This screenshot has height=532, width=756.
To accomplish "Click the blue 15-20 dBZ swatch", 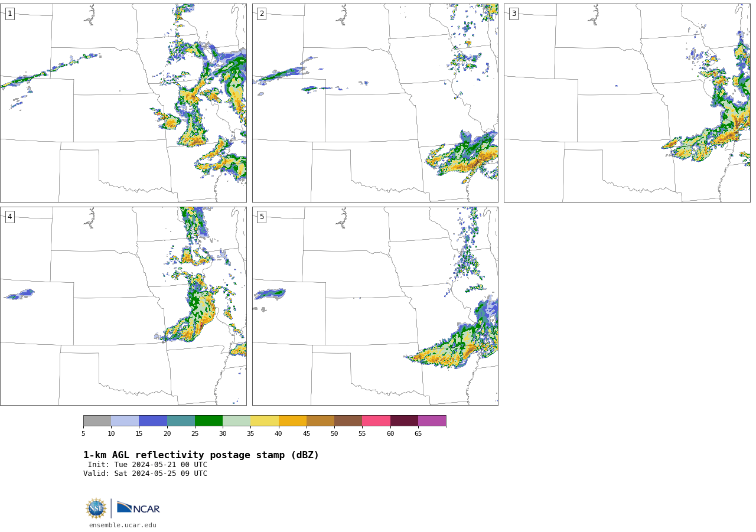I will 153,420.
